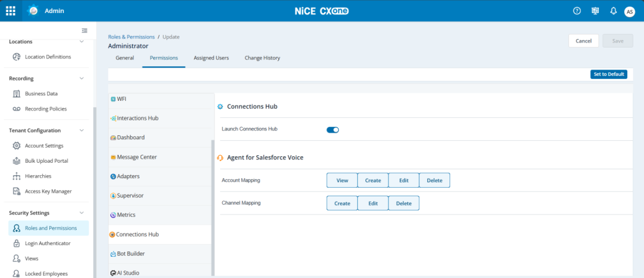
Task: Follow the Roles & Permissions breadcrumb link
Action: 131,37
